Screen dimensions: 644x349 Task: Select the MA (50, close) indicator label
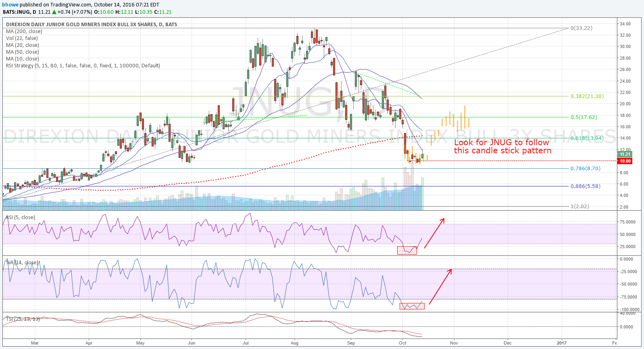(x=23, y=52)
